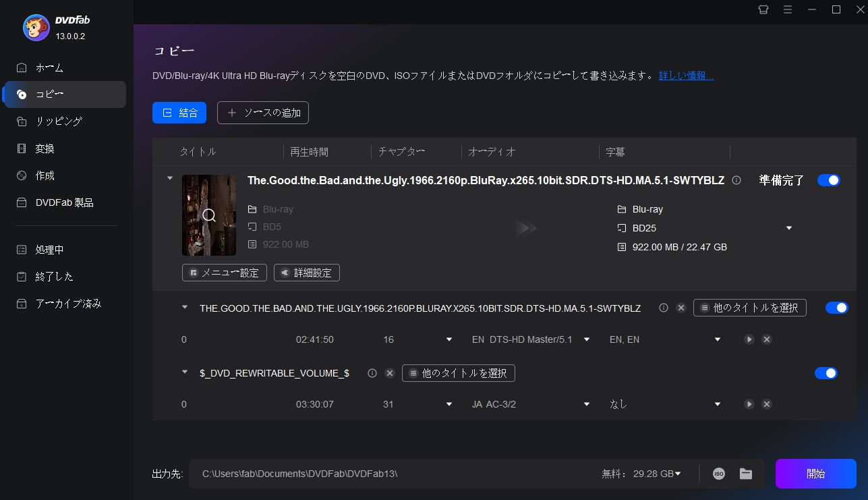868x500 pixels.
Task: Open chapter dropdown showing 31
Action: (x=449, y=404)
